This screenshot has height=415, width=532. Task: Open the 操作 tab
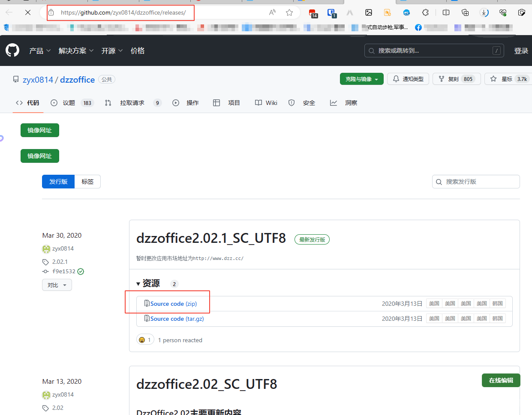click(x=186, y=103)
